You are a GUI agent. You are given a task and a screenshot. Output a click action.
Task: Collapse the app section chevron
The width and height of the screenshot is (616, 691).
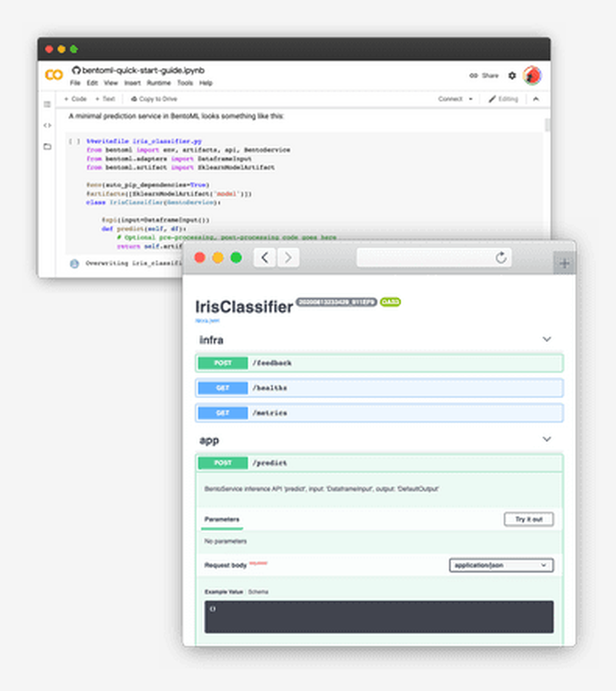[x=546, y=440]
